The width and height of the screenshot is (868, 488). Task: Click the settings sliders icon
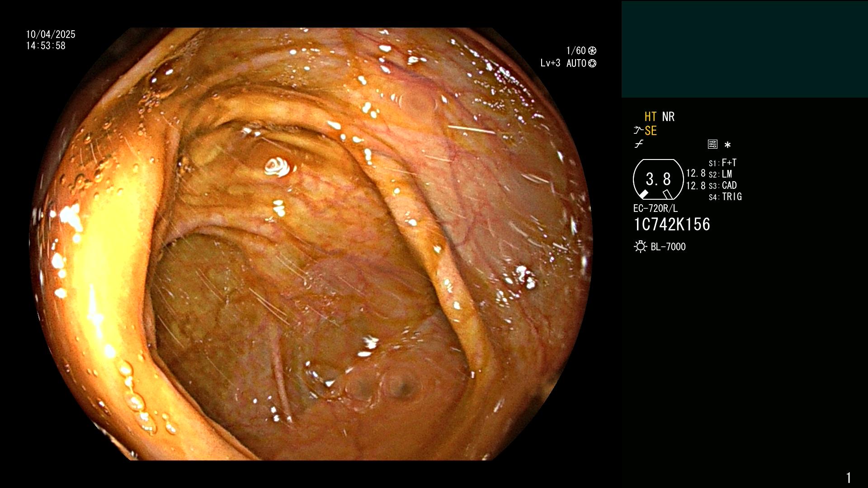click(712, 144)
